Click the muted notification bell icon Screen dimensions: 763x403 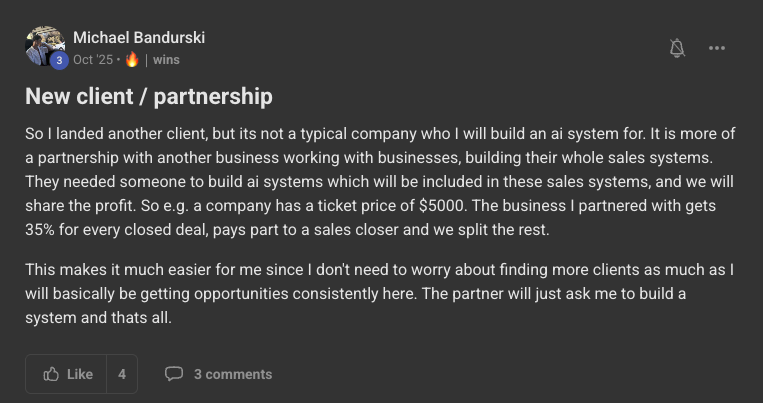[677, 48]
